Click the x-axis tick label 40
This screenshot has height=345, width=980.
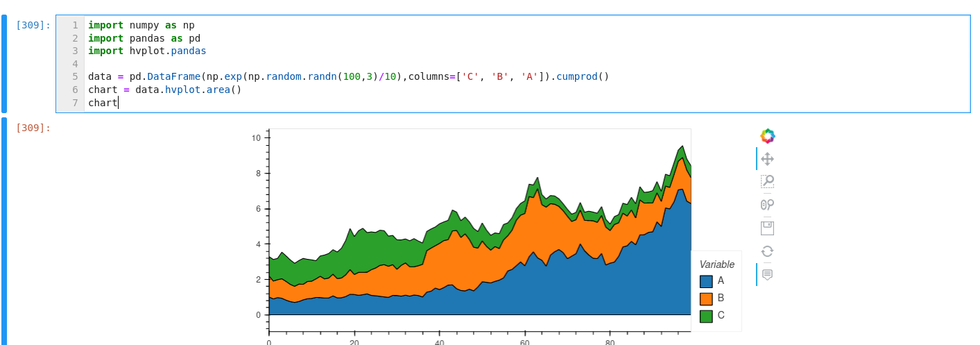pyautogui.click(x=439, y=342)
